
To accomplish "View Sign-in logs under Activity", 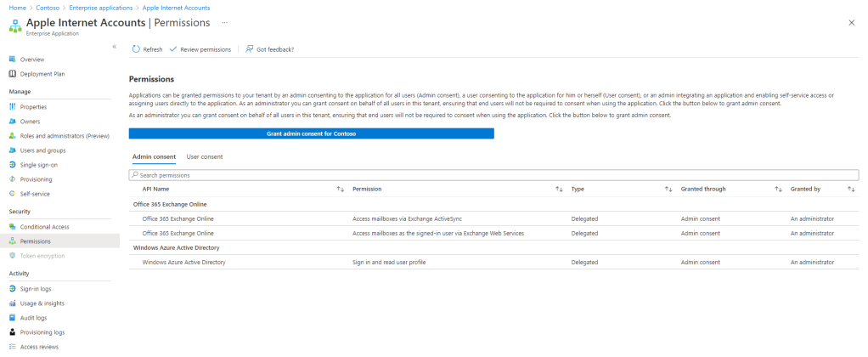I will 36,289.
